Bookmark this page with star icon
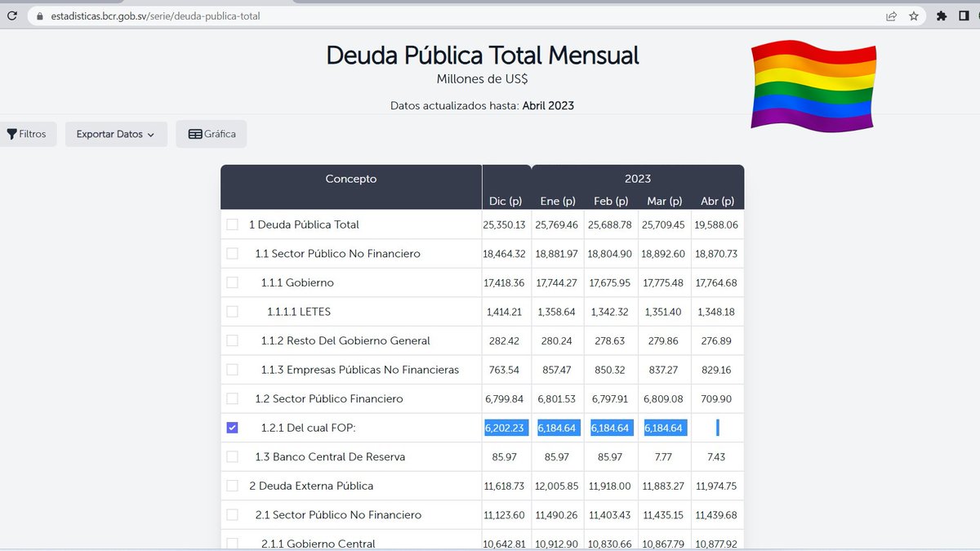The width and height of the screenshot is (980, 551). (914, 16)
